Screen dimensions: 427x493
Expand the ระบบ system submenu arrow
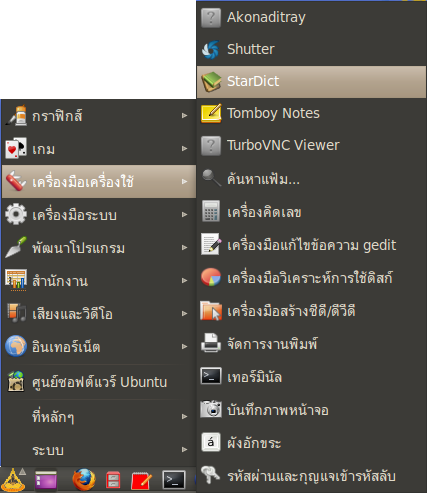(184, 449)
